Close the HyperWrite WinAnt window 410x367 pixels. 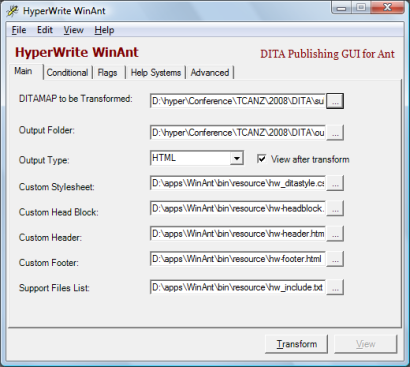387,8
